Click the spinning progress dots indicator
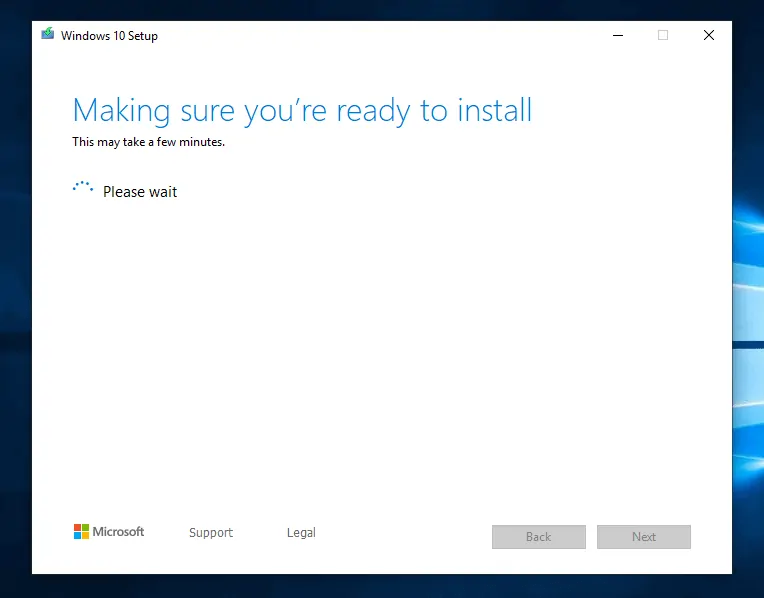The height and width of the screenshot is (598, 764). point(83,187)
